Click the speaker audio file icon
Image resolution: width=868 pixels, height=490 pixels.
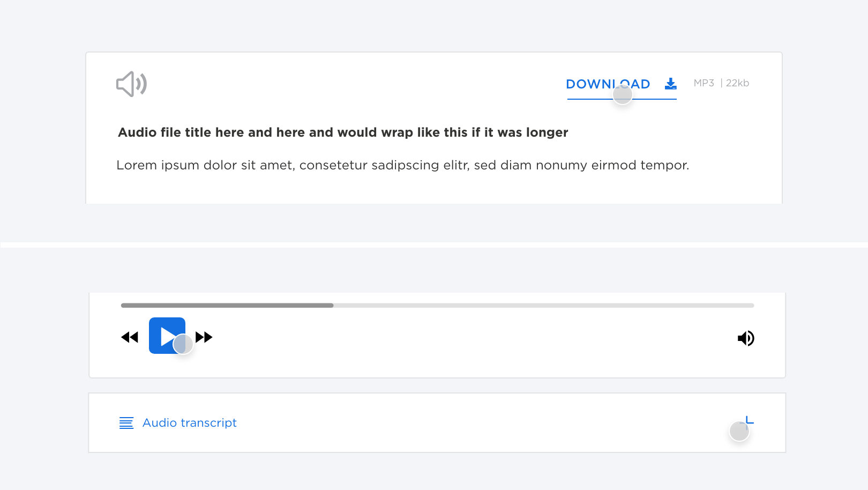coord(131,84)
